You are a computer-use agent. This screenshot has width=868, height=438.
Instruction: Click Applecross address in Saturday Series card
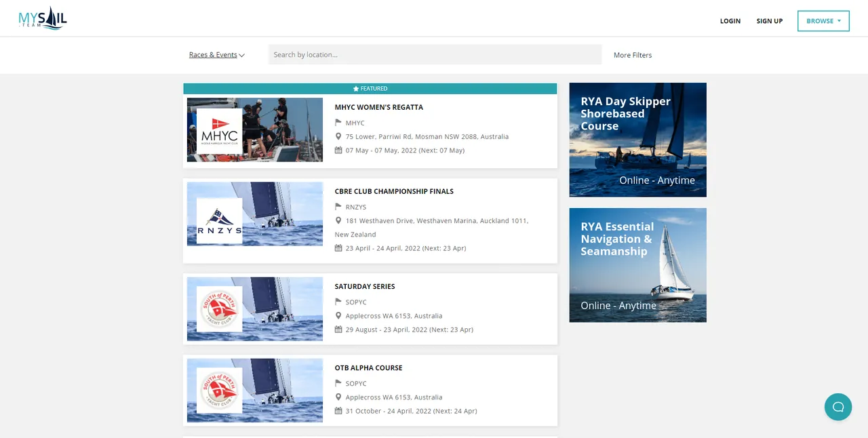click(394, 315)
